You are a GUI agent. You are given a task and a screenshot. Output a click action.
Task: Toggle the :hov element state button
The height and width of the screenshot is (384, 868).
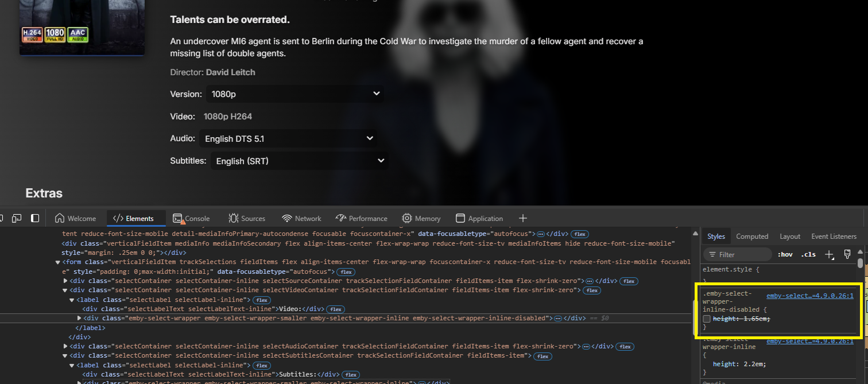[x=785, y=254]
